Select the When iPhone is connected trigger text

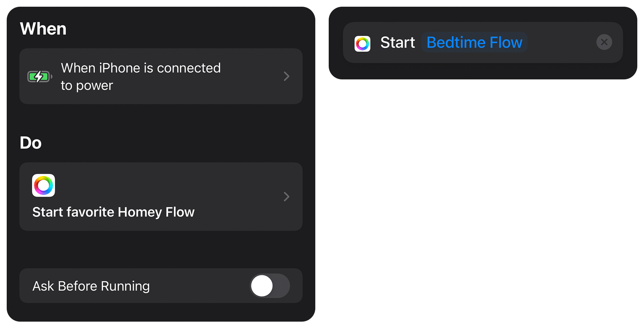[141, 76]
